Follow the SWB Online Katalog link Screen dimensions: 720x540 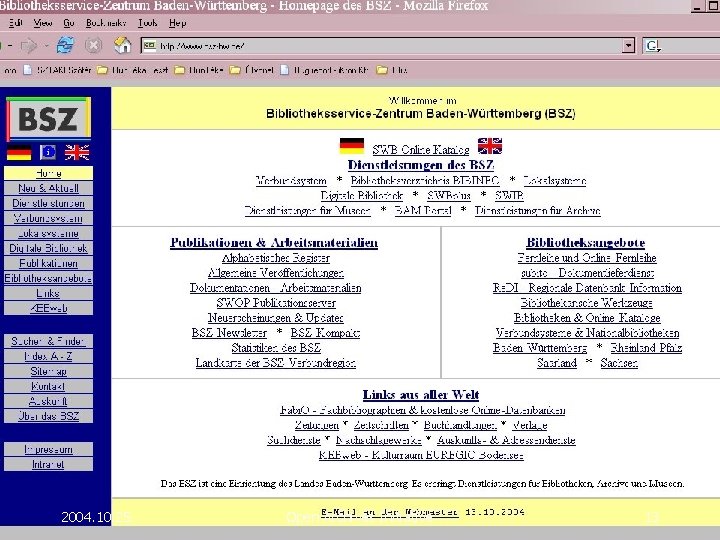[x=421, y=150]
